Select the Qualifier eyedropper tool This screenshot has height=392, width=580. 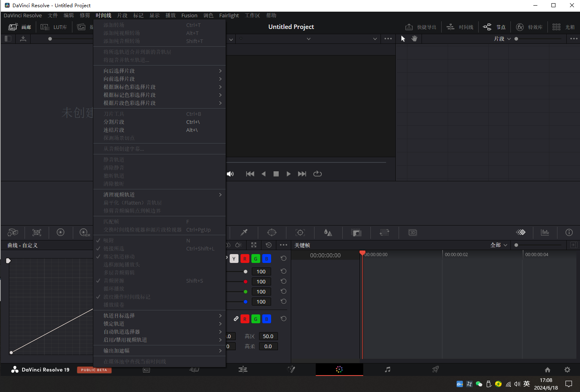pos(244,232)
